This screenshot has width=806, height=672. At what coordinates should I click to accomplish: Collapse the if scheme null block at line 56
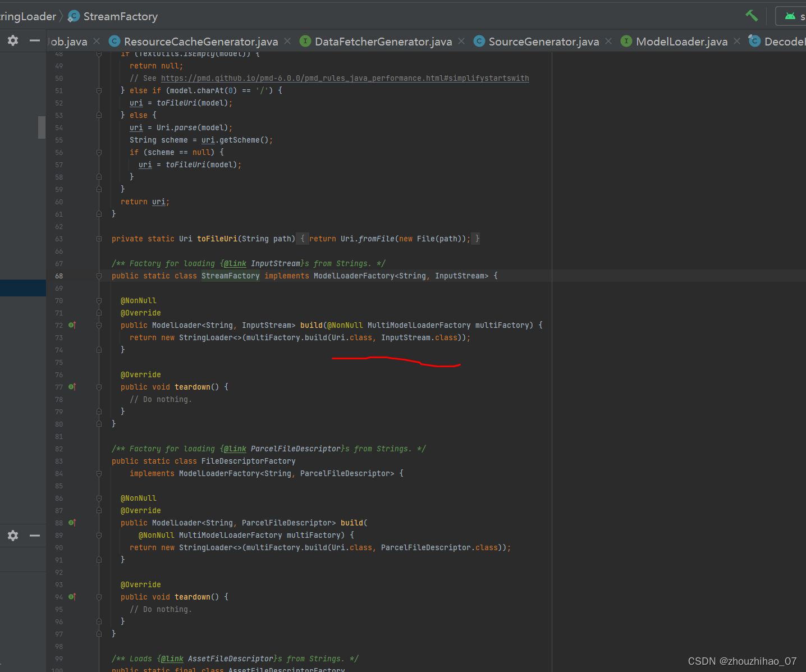pos(99,152)
